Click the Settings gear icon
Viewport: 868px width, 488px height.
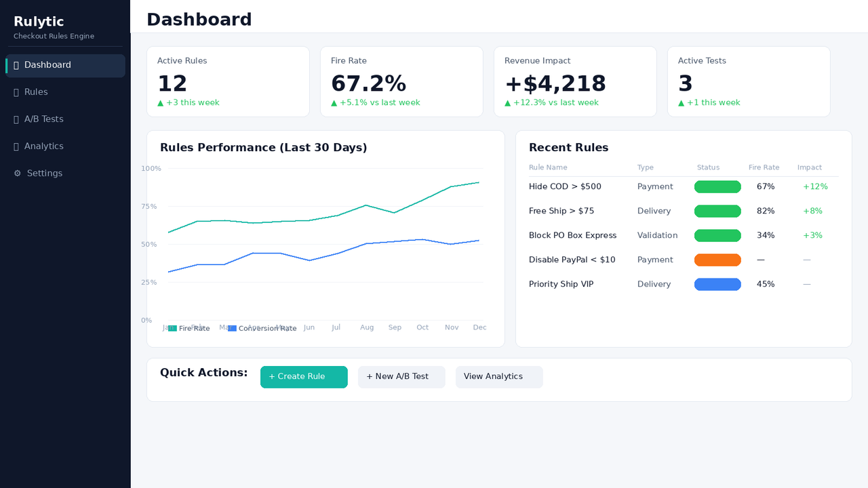pyautogui.click(x=18, y=174)
